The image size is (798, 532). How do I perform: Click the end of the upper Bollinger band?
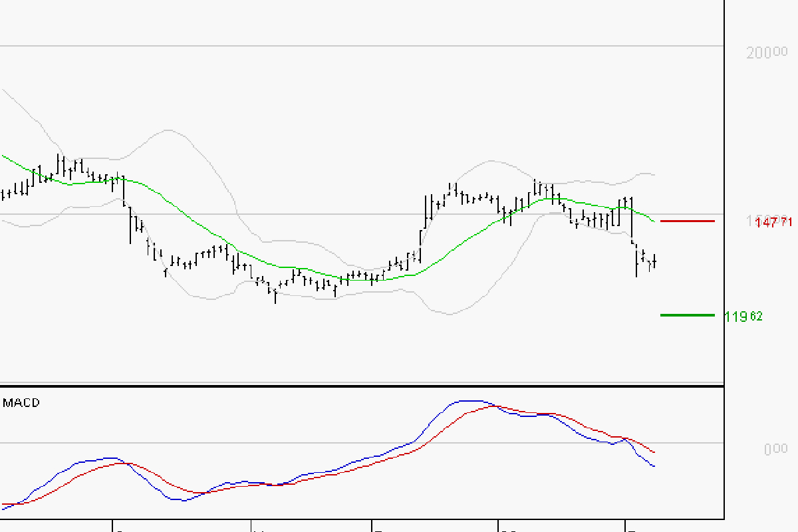655,175
